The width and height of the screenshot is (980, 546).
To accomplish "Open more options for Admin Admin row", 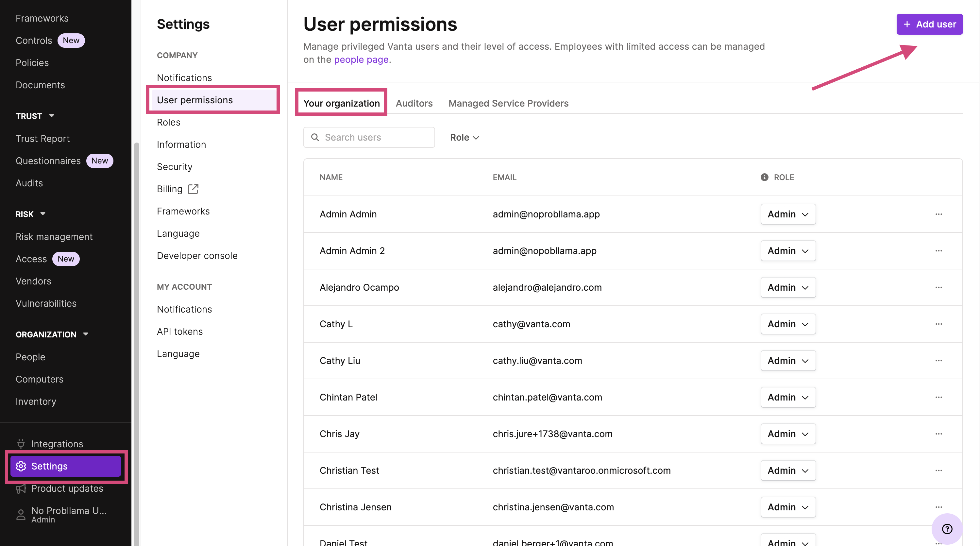I will coord(938,214).
